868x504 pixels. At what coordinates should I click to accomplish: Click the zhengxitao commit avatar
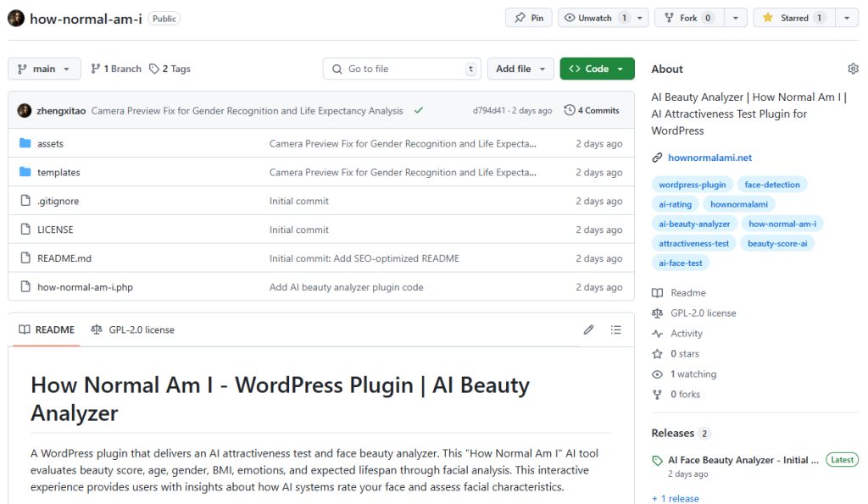[25, 110]
